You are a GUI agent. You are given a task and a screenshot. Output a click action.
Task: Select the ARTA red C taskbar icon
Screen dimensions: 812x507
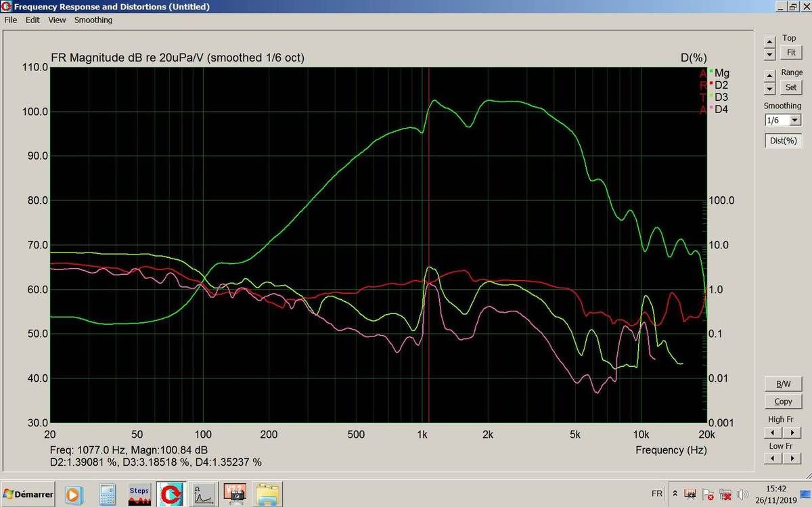pos(171,494)
